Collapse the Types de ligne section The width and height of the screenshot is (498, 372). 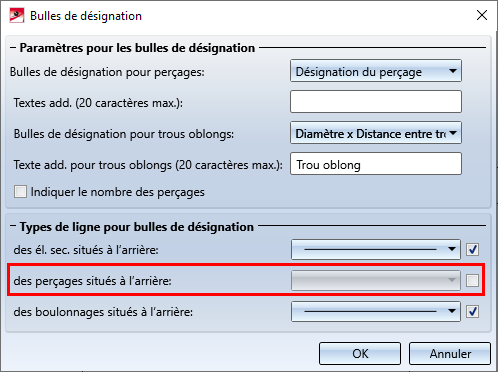13,226
